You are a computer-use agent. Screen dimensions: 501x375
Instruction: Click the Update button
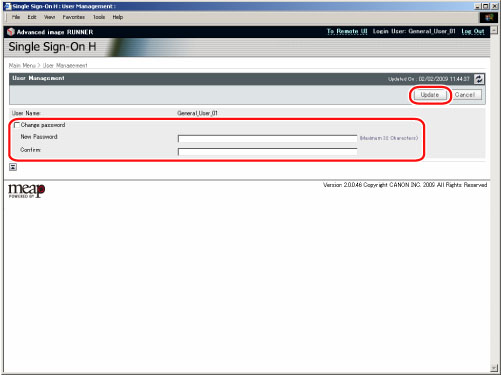pos(430,95)
